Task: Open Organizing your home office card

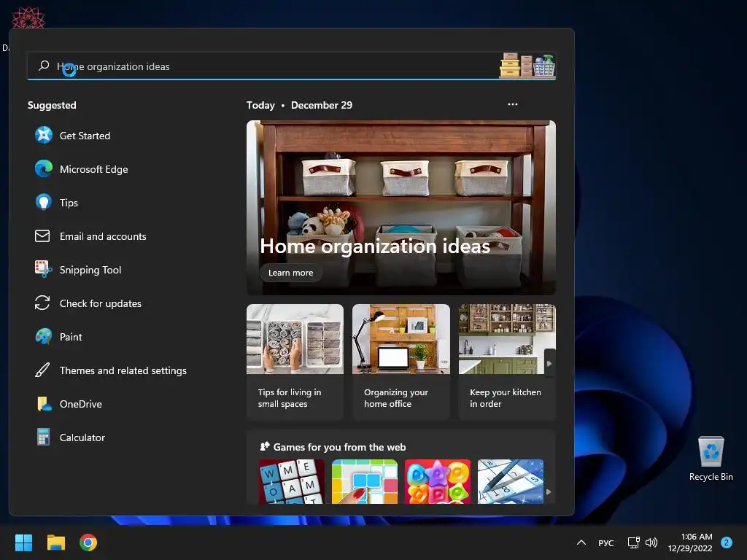Action: pos(400,362)
